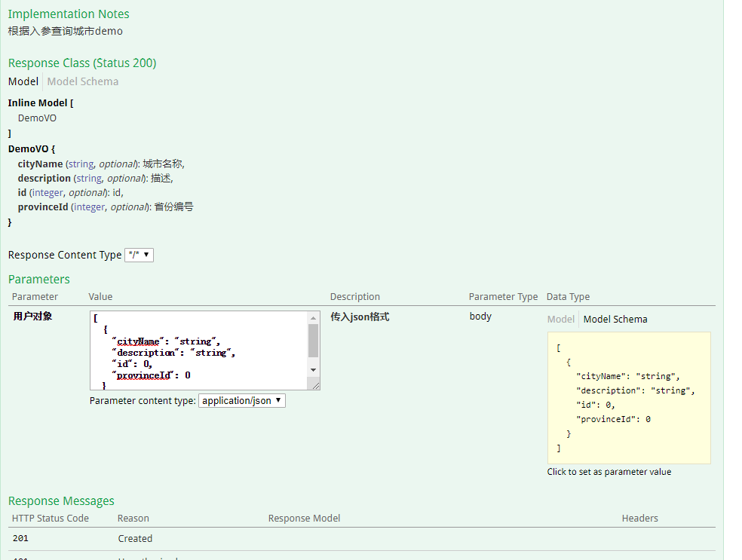The image size is (742, 560).
Task: Click the Value column header
Action: click(100, 296)
